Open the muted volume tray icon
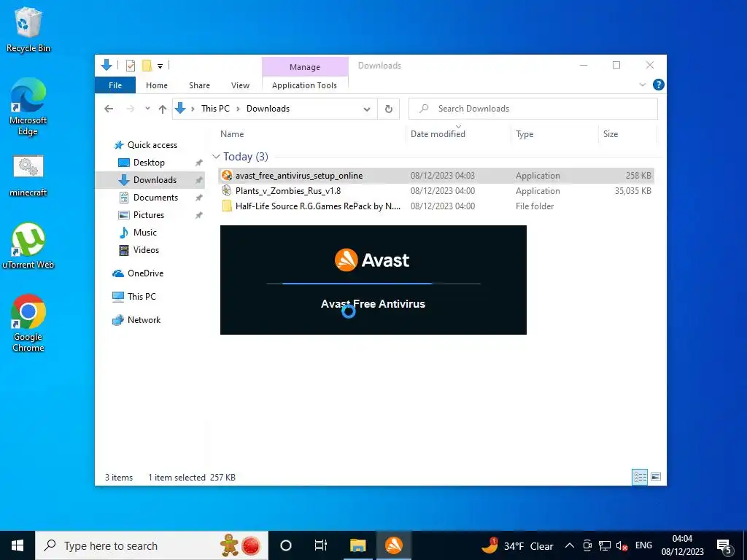Viewport: 747px width, 560px height. (x=622, y=545)
